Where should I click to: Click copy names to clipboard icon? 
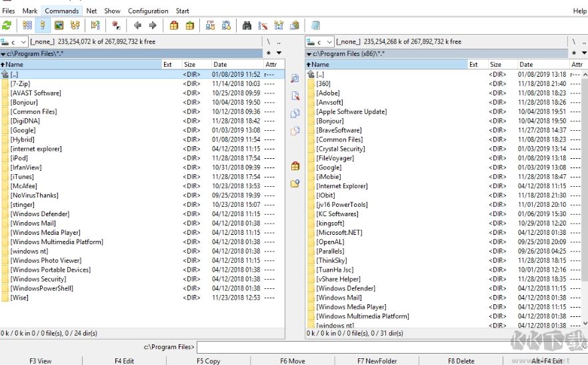tap(295, 25)
